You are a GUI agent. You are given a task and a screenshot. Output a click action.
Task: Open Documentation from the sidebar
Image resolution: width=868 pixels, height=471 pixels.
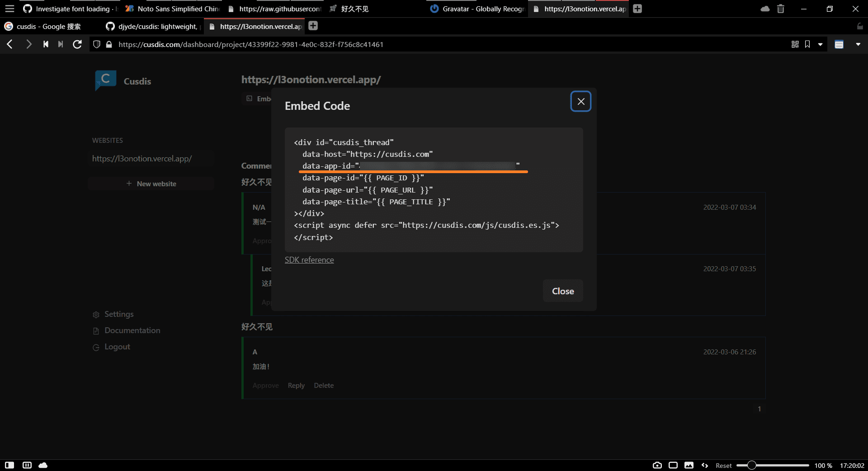(x=127, y=330)
